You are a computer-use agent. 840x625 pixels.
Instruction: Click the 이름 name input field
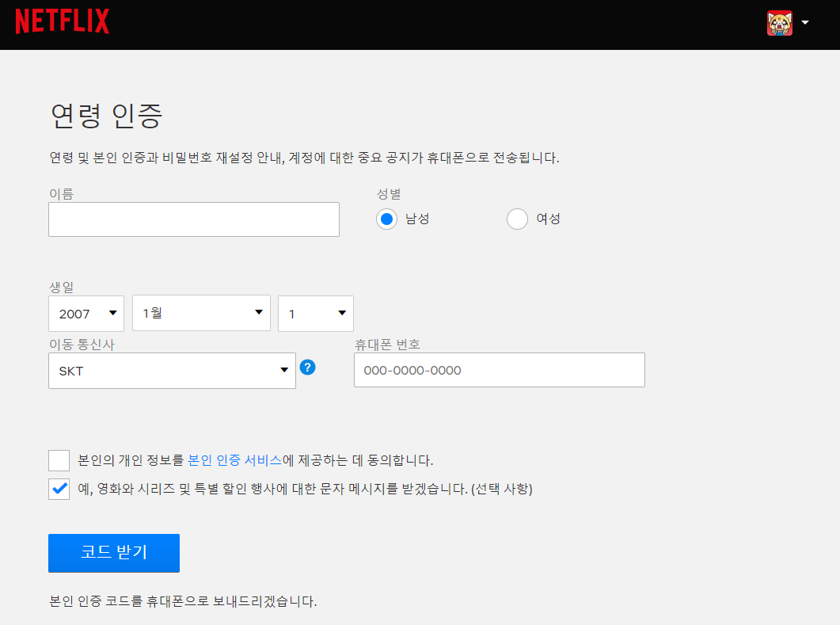(193, 219)
